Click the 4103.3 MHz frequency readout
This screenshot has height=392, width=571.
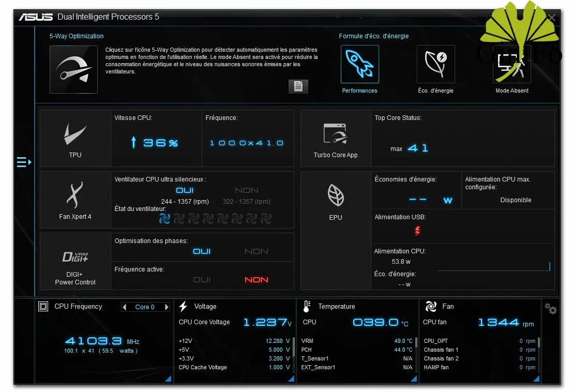click(102, 341)
